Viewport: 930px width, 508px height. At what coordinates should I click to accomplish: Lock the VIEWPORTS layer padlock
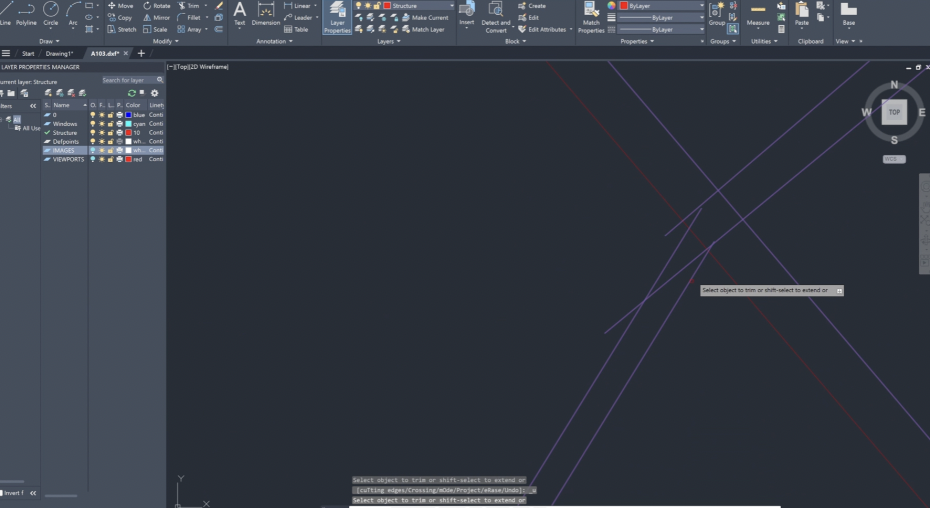110,159
